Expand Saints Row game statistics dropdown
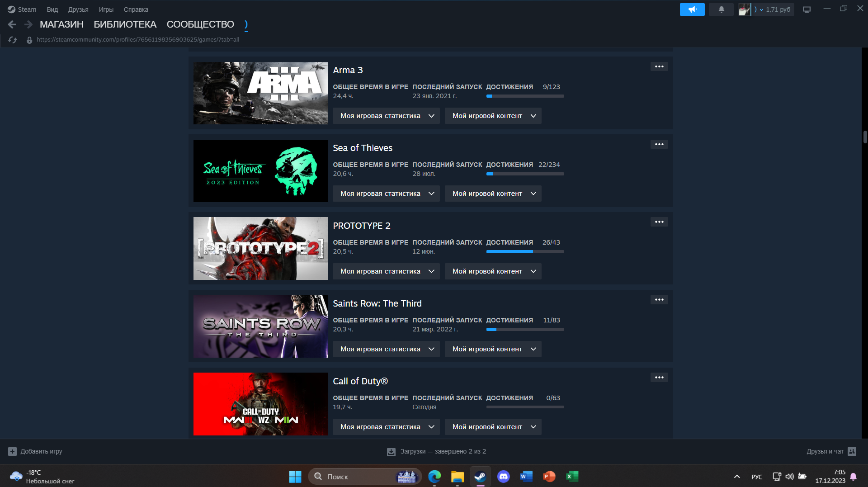This screenshot has width=868, height=487. pyautogui.click(x=386, y=349)
